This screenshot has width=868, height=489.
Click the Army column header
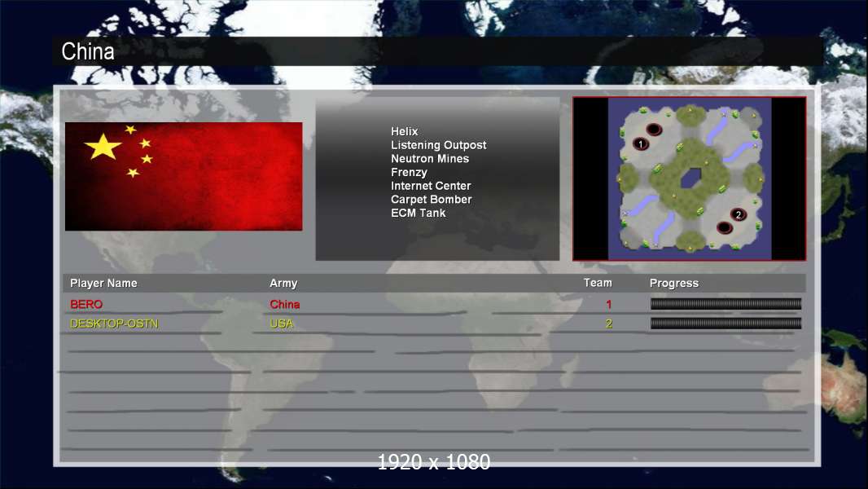283,283
